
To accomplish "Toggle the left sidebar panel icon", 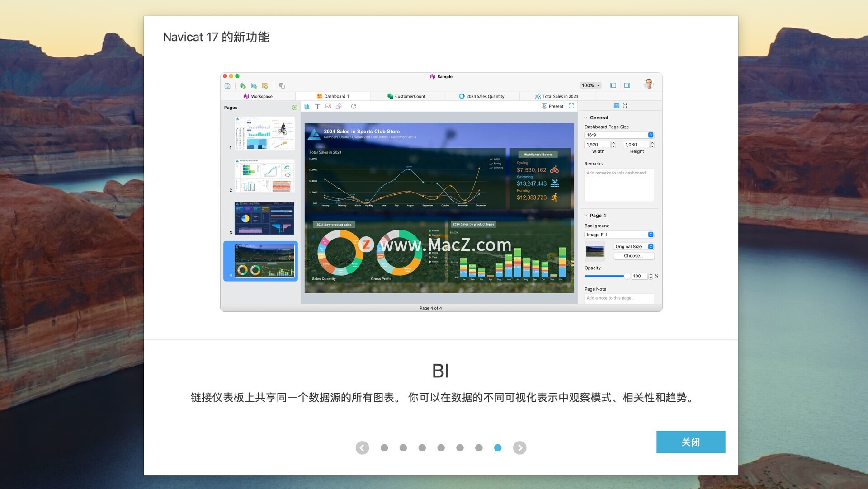I will point(613,85).
